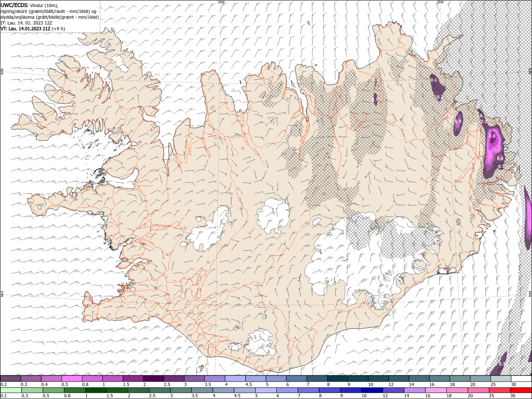
Task: Click the 0.4 value label on the map
Action: click(x=500, y=158)
